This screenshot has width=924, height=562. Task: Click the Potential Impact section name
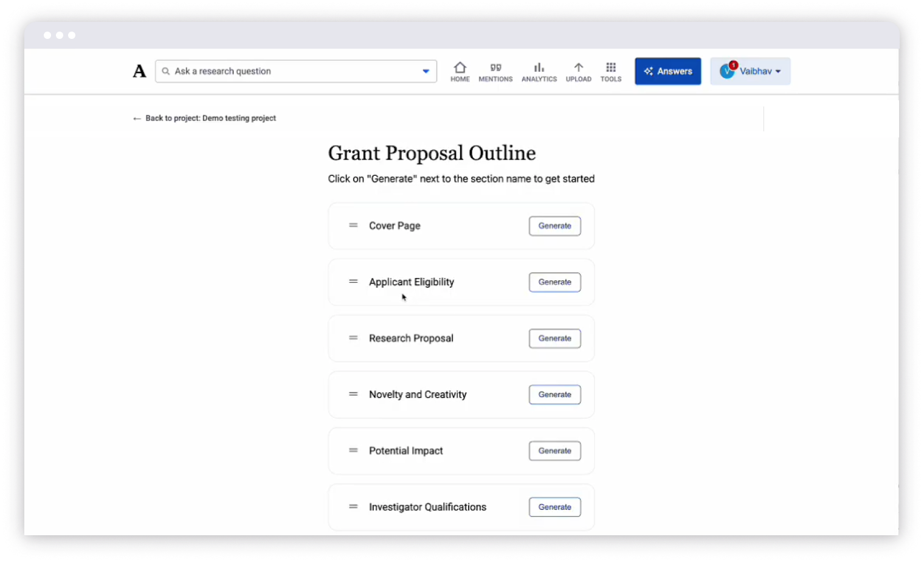(x=405, y=451)
